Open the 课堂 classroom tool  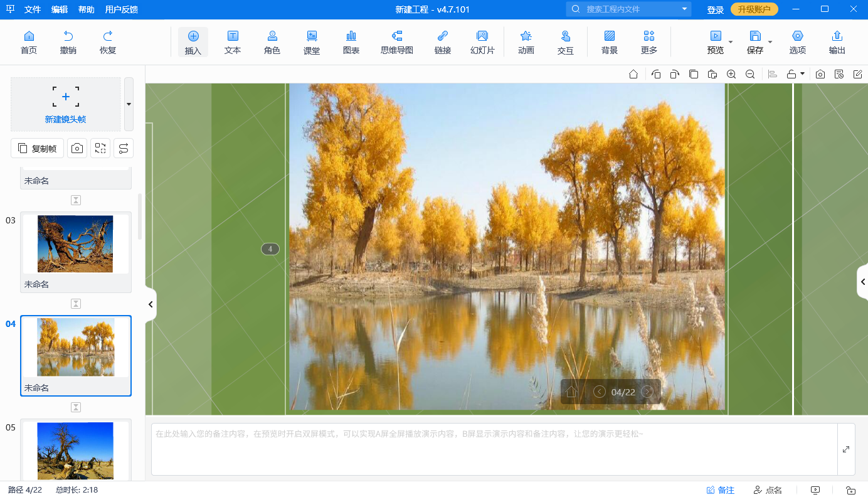coord(312,42)
